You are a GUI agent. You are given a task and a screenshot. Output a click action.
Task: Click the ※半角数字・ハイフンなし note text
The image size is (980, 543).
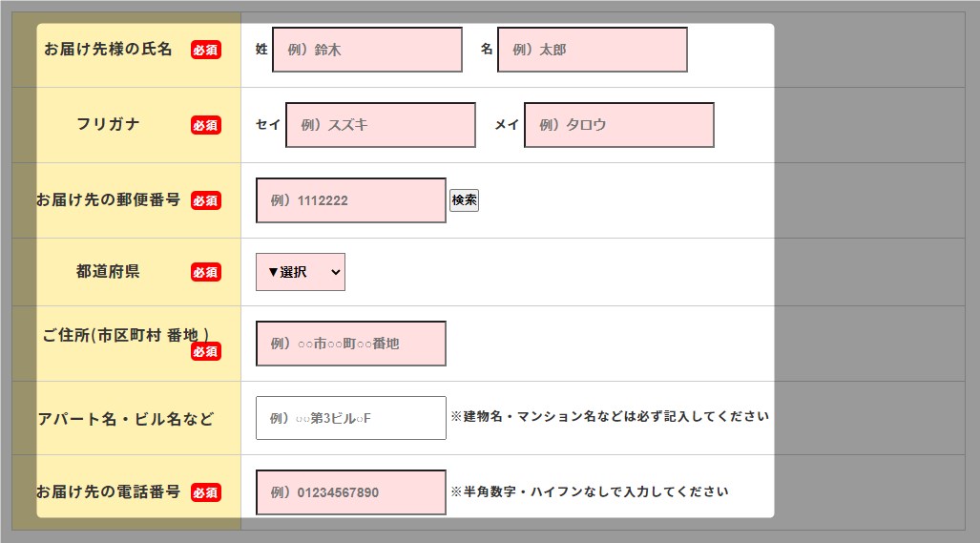pos(590,491)
